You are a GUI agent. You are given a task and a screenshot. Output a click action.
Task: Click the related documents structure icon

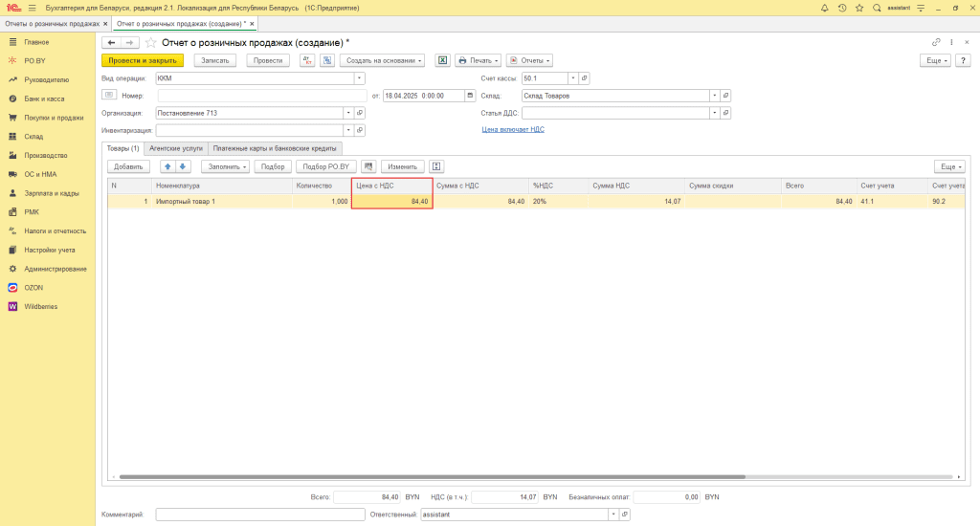[x=327, y=60]
